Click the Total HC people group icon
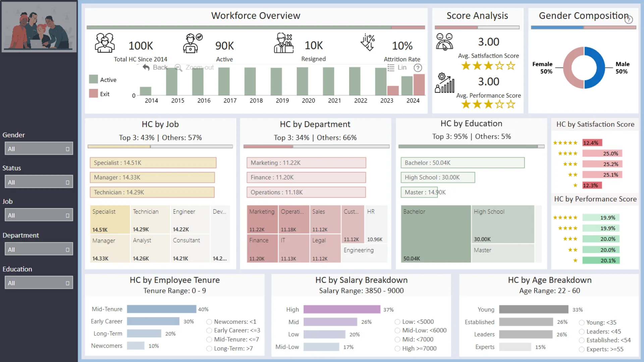 coord(105,43)
